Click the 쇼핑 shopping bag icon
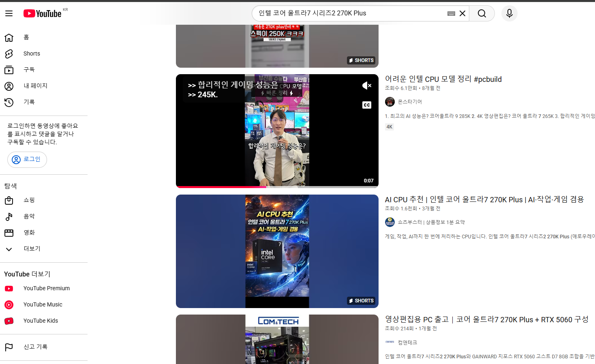 9,200
